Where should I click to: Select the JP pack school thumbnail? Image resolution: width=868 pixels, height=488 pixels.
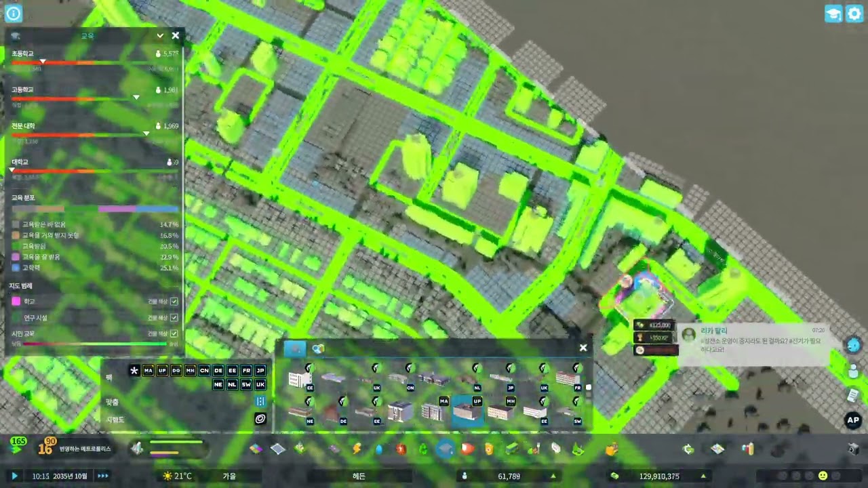click(x=501, y=378)
